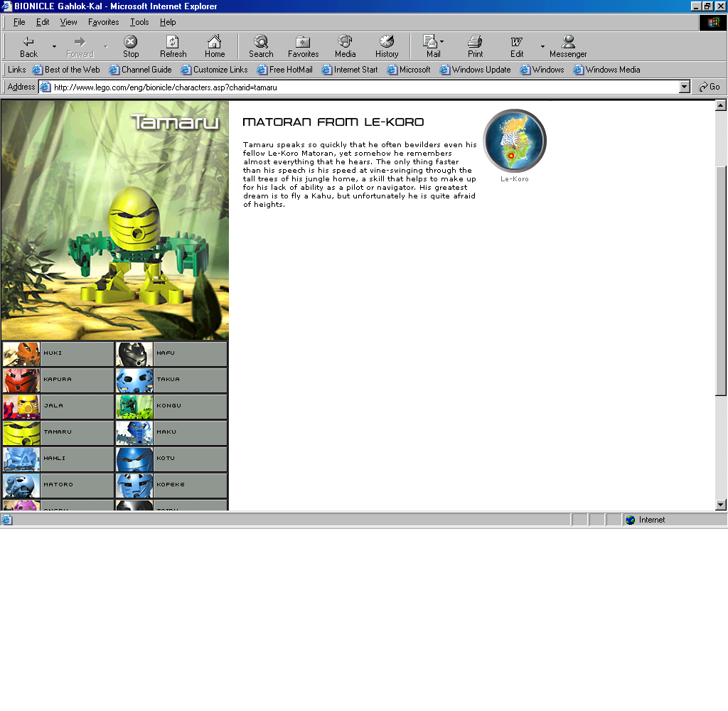Click the Back toolbar button
The height and width of the screenshot is (711, 728).
point(28,47)
